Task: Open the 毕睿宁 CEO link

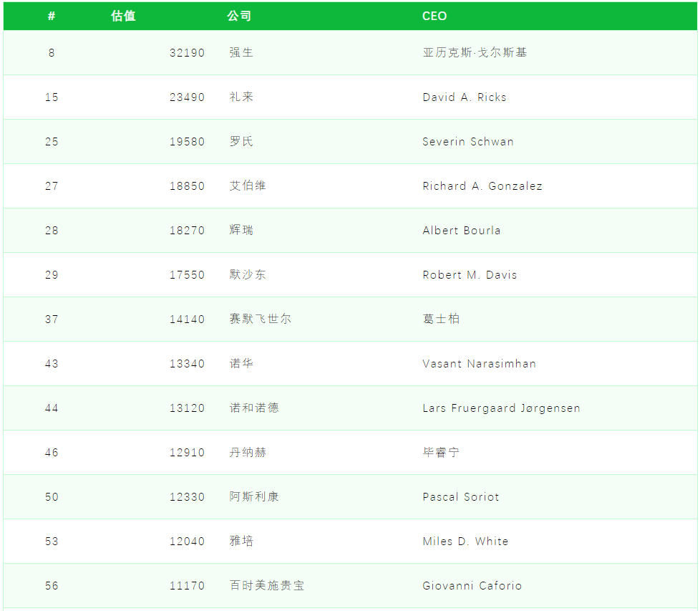Action: pyautogui.click(x=441, y=452)
